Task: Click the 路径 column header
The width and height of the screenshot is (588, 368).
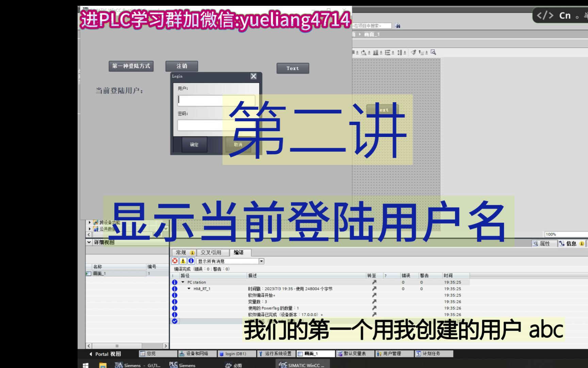Action: tap(213, 275)
